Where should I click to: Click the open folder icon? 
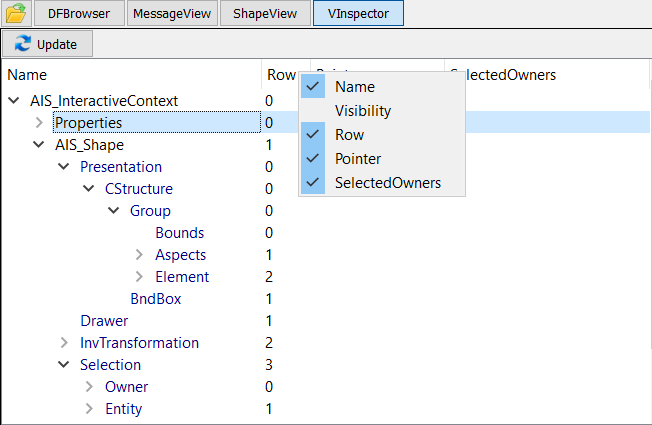point(16,13)
